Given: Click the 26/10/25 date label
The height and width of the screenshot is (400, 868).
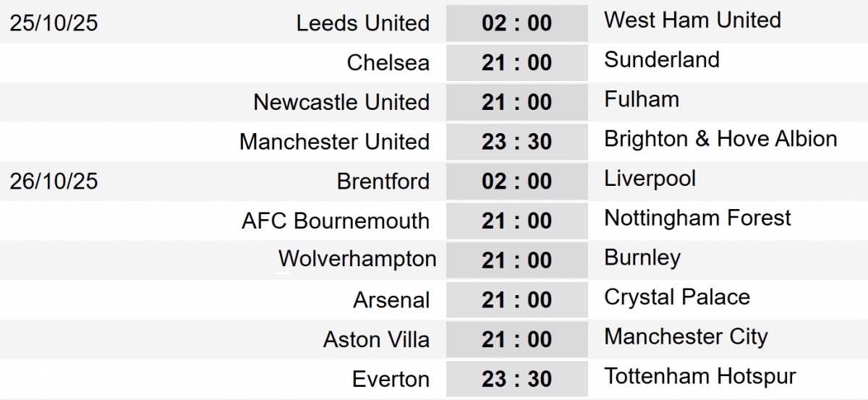Looking at the screenshot, I should pyautogui.click(x=54, y=181).
